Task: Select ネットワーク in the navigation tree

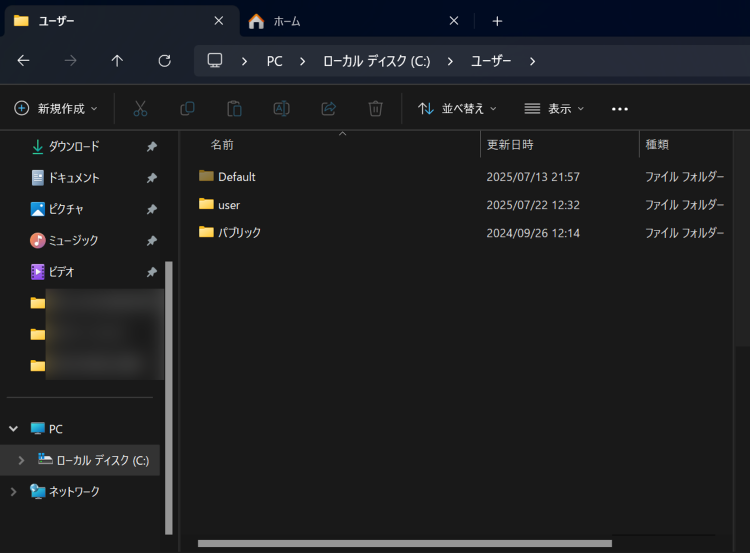Action: click(74, 492)
